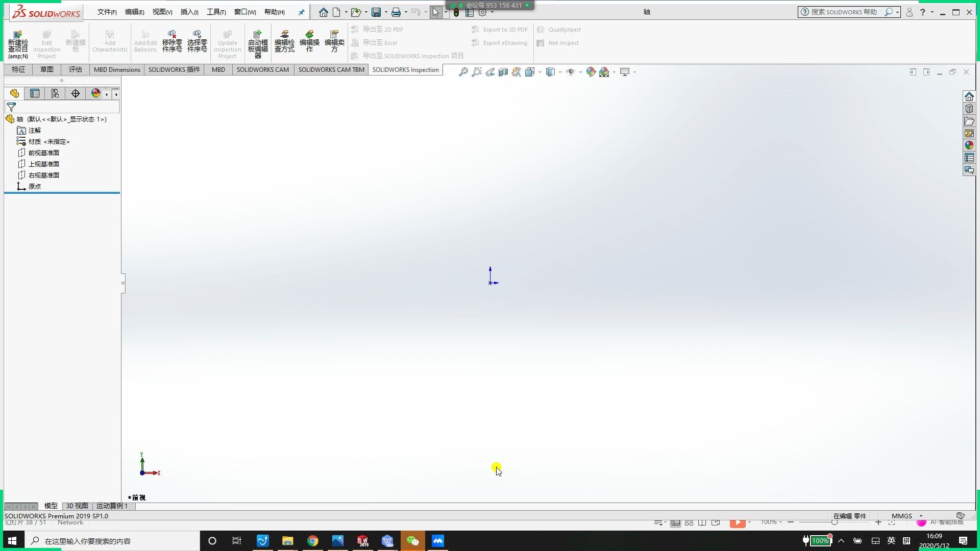The height and width of the screenshot is (551, 980).
Task: Switch to the 评估 ribbon tab
Action: [75, 69]
